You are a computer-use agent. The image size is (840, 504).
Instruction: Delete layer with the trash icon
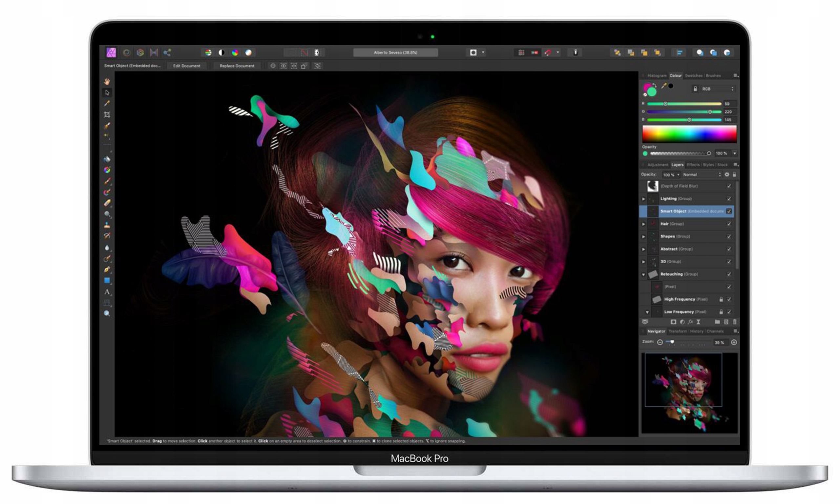click(734, 322)
